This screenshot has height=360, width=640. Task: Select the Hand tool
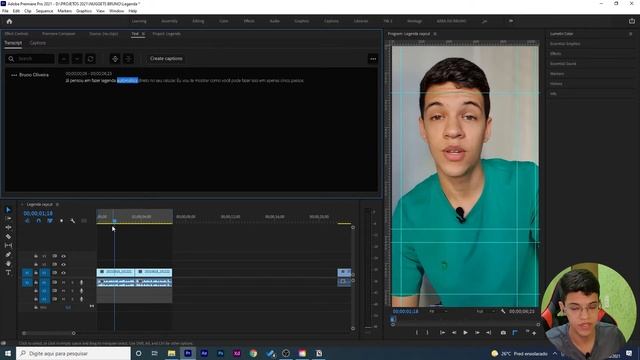point(8,263)
